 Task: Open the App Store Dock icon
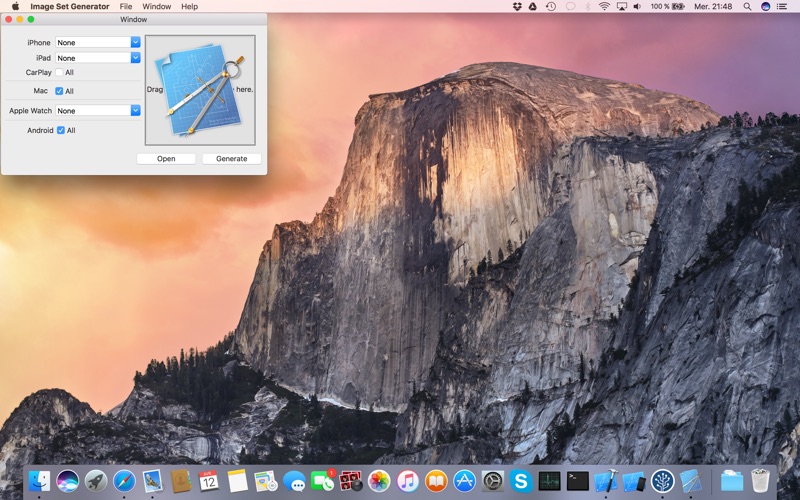click(464, 481)
